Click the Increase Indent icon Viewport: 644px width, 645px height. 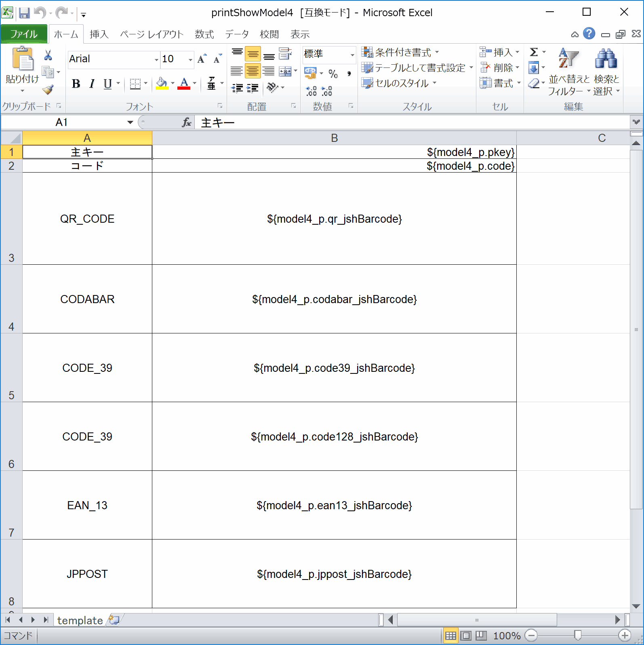tap(253, 88)
